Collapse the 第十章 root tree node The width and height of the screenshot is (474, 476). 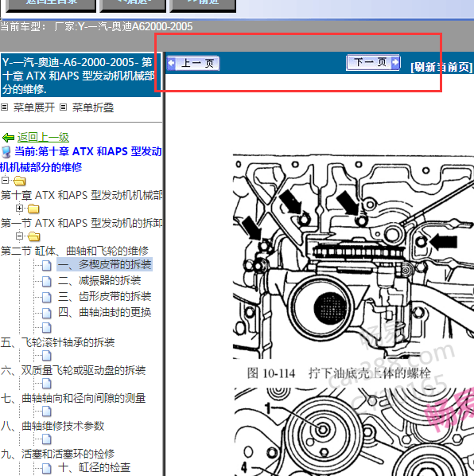[5, 181]
